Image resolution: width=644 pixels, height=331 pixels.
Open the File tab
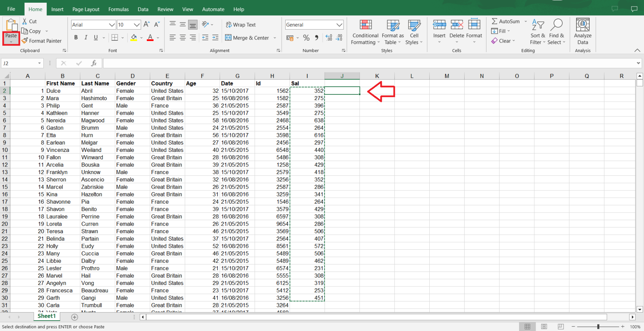coord(11,9)
